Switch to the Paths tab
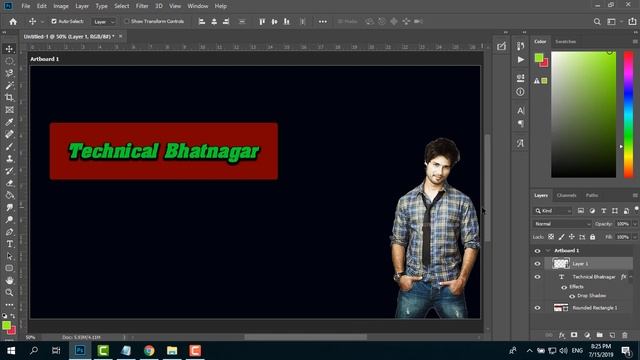 [592, 196]
